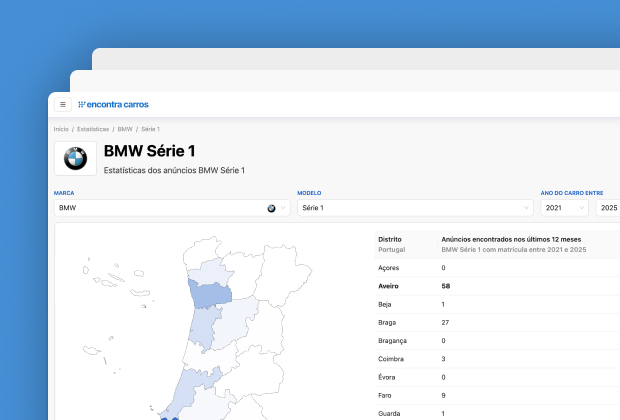Select the Açores row label
The image size is (620, 420).
(388, 268)
